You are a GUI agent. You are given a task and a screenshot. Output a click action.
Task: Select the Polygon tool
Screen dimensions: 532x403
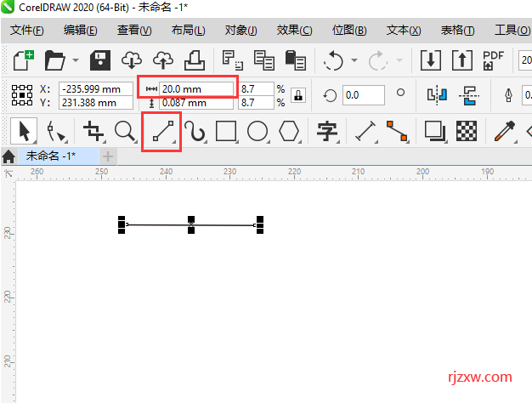coord(290,131)
